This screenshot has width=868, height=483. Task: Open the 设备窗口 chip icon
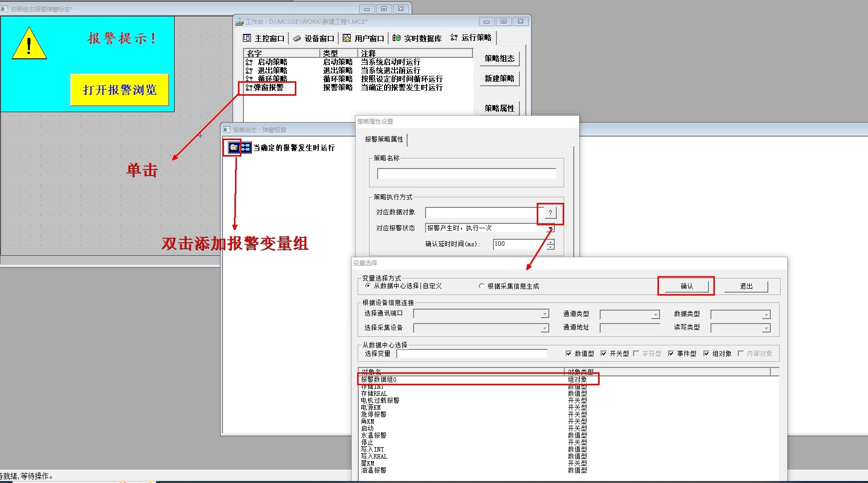click(298, 38)
